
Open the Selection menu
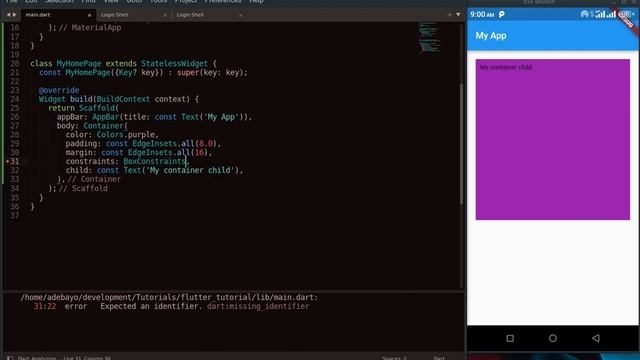click(59, 2)
